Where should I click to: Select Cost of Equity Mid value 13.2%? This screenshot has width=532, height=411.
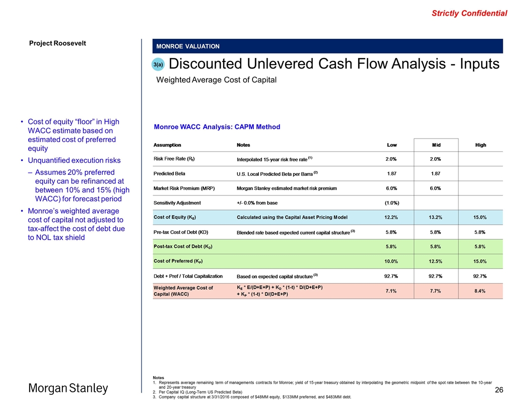tap(435, 217)
